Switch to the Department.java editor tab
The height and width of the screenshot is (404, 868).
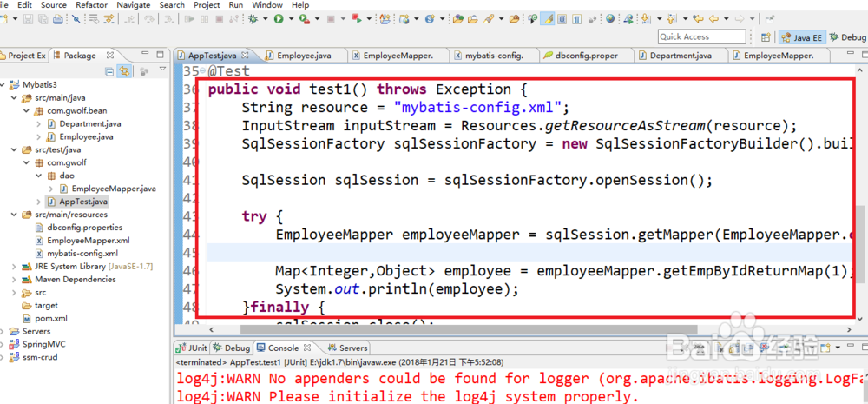pyautogui.click(x=681, y=56)
